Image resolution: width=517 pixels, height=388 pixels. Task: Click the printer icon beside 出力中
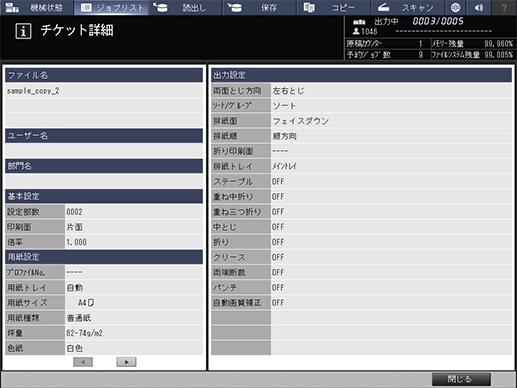pyautogui.click(x=359, y=22)
